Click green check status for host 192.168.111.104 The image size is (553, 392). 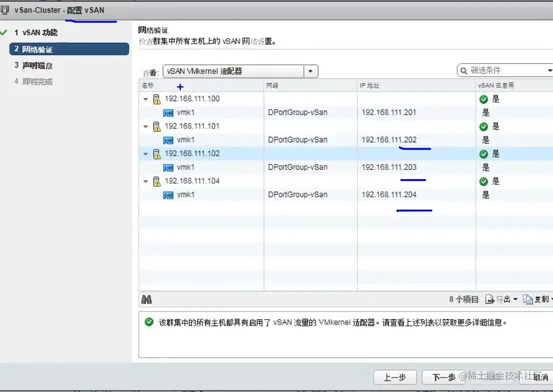483,182
